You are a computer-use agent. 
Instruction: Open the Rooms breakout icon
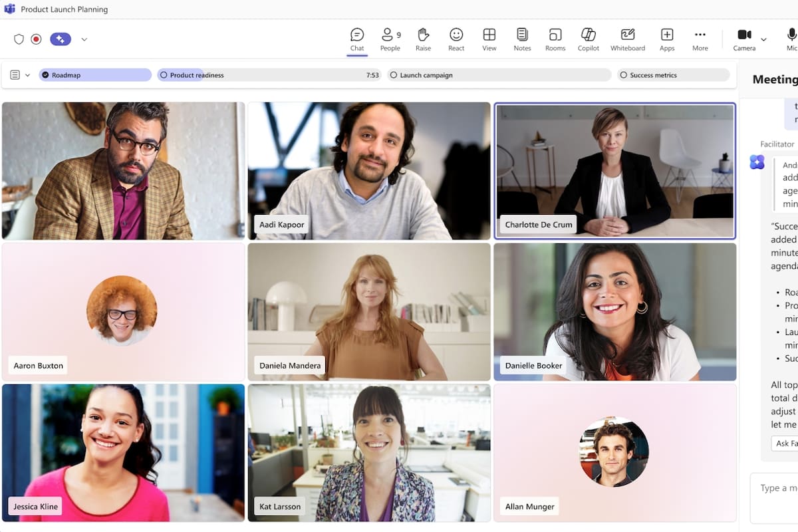pyautogui.click(x=555, y=39)
